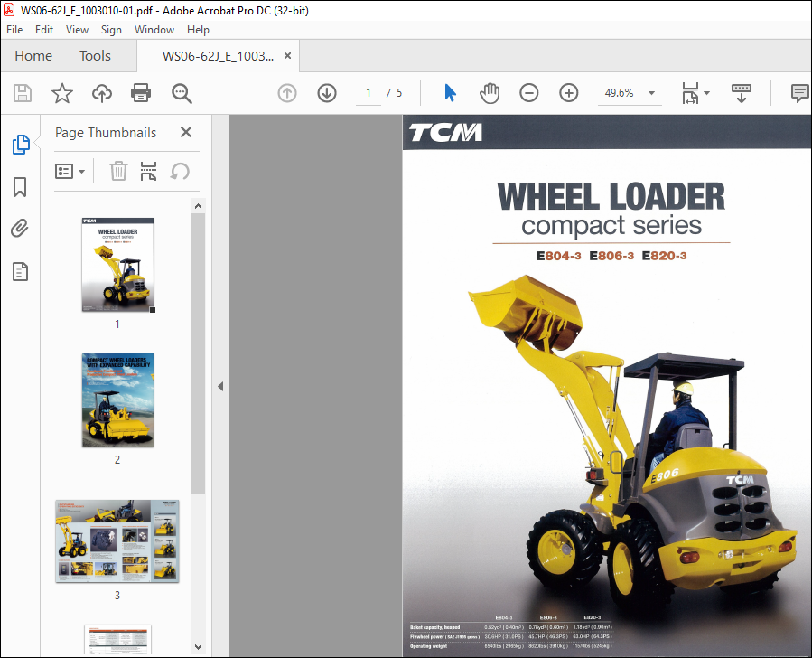The image size is (812, 658).
Task: Click the 'E820-3' model text
Action: click(x=665, y=256)
